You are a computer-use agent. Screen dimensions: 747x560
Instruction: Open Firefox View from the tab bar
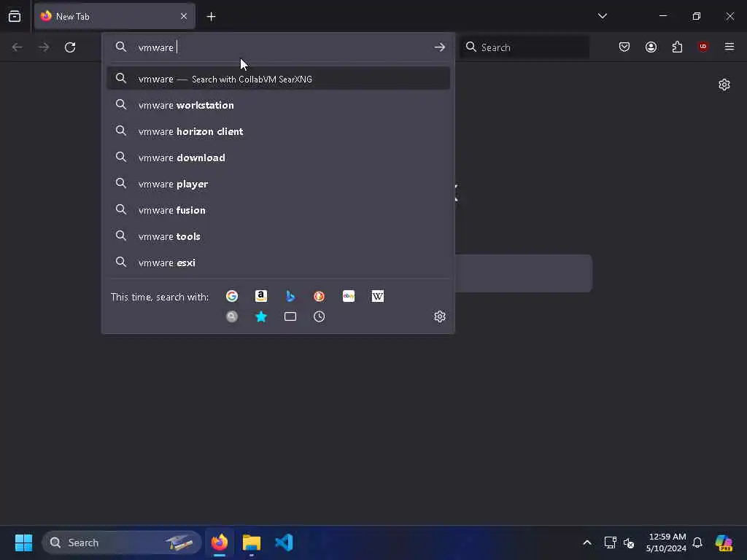point(15,16)
